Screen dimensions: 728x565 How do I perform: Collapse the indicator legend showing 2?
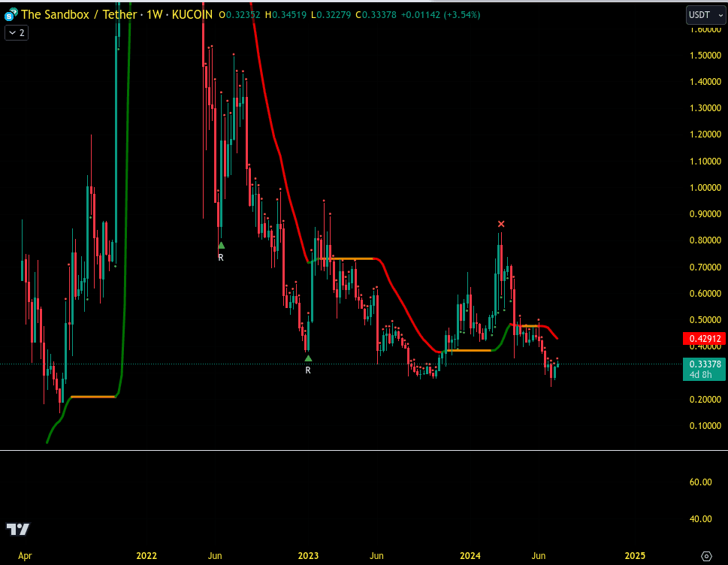click(17, 32)
